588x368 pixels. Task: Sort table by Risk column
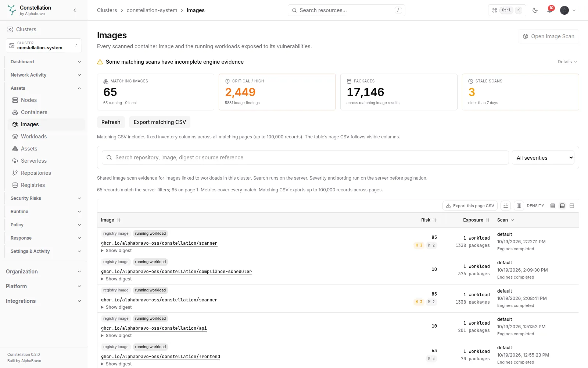429,220
